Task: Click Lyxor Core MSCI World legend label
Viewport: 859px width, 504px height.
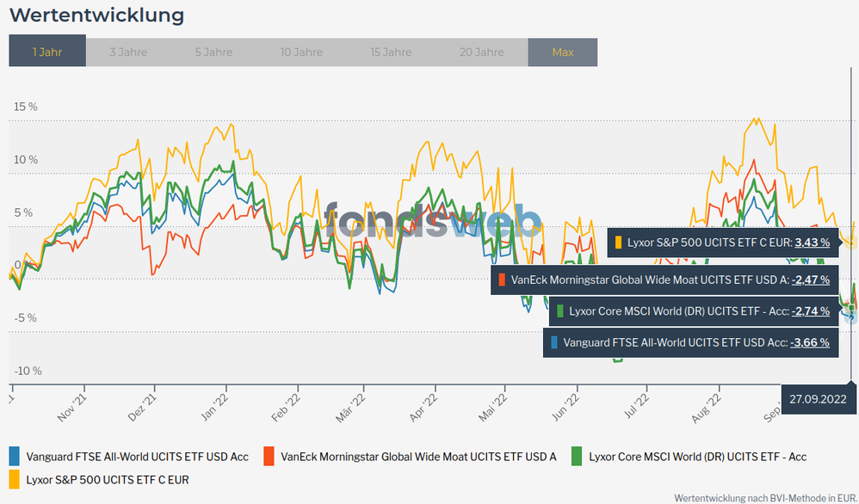Action: (697, 457)
